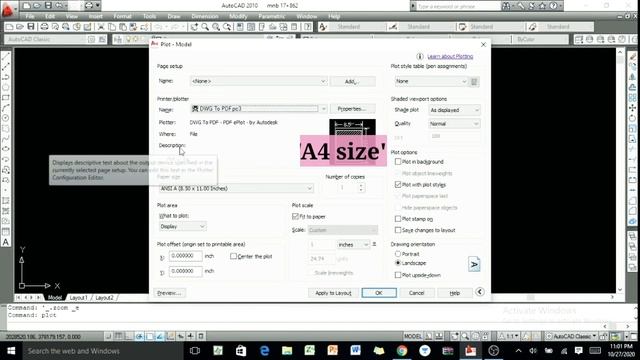The width and height of the screenshot is (640, 360).
Task: Open File Explorer from the taskbar
Action: point(287,351)
